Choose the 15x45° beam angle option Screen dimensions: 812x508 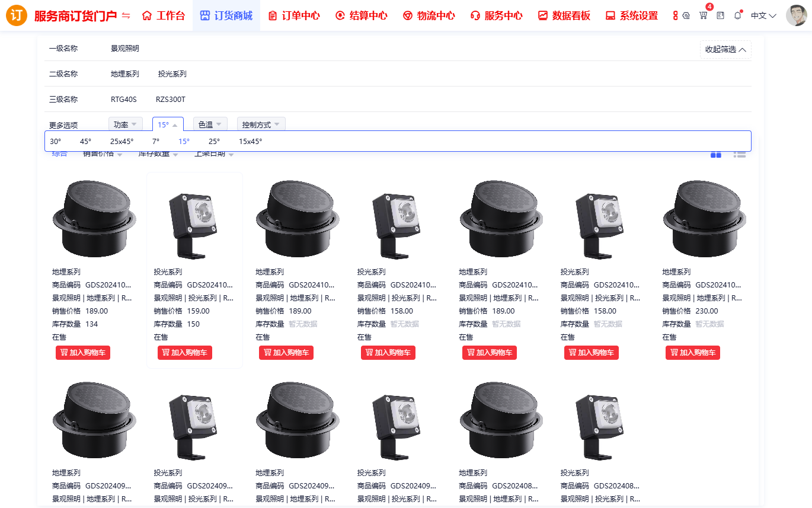tap(251, 141)
